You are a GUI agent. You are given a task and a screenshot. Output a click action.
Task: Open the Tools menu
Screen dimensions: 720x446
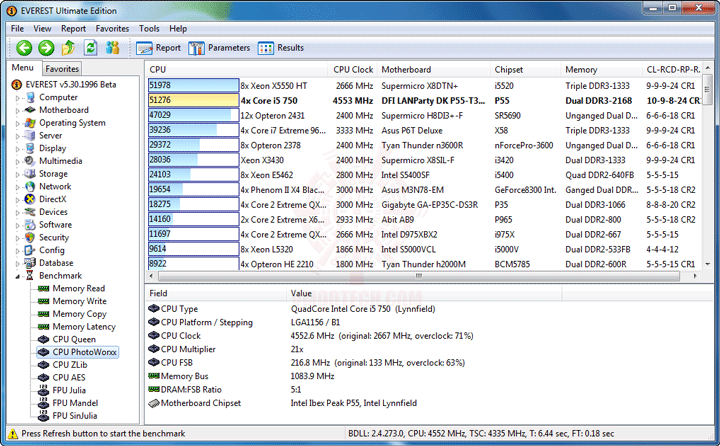pyautogui.click(x=149, y=28)
